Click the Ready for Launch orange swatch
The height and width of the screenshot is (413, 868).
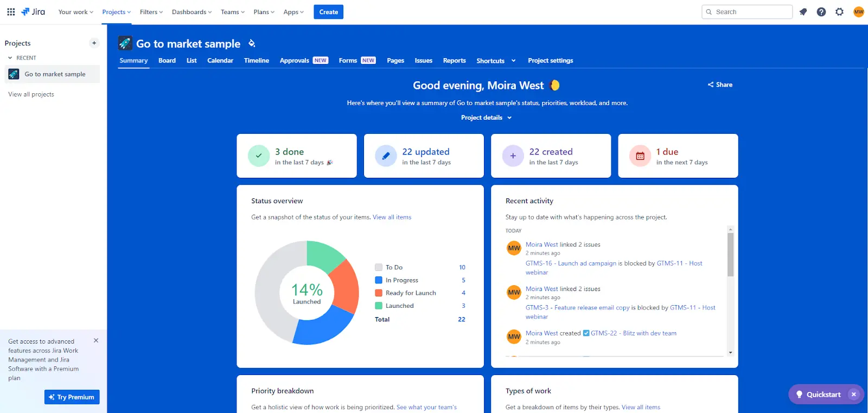coord(379,293)
